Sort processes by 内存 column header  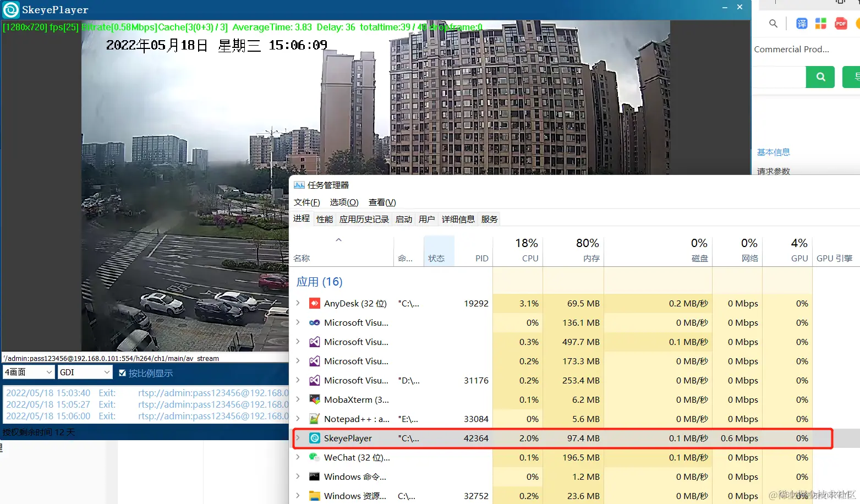(573, 250)
